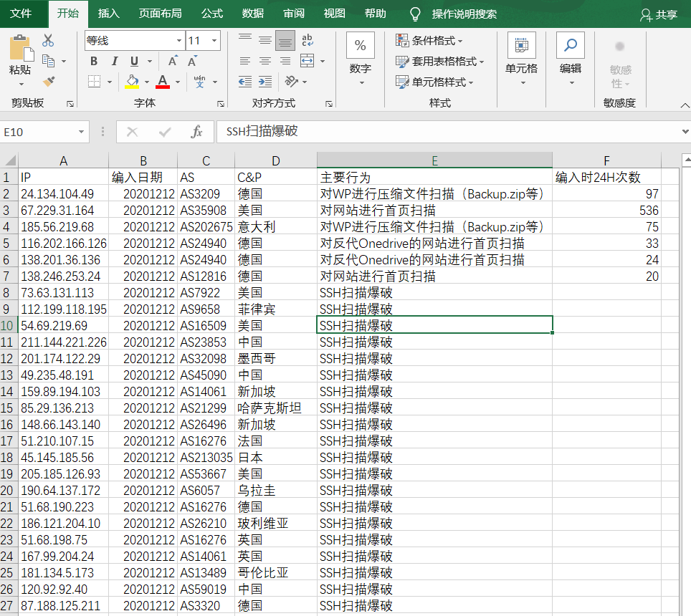The width and height of the screenshot is (691, 616).
Task: Open the 编辑 search group
Action: 571,59
